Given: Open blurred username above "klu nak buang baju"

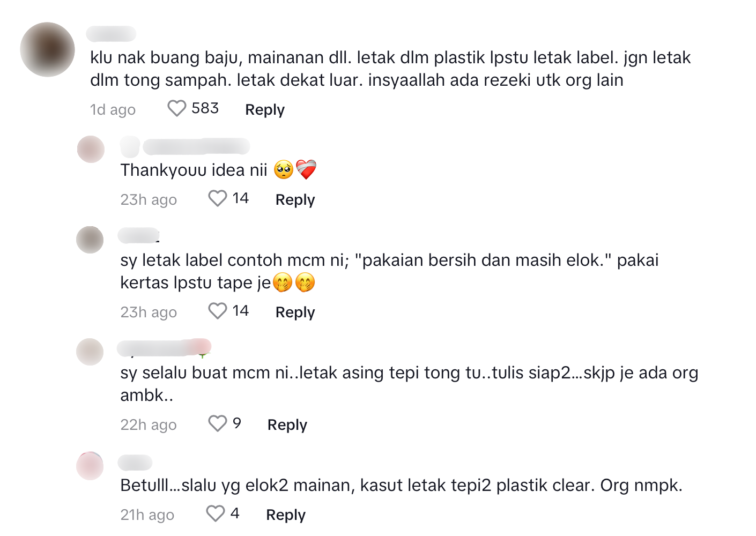Looking at the screenshot, I should 111,33.
